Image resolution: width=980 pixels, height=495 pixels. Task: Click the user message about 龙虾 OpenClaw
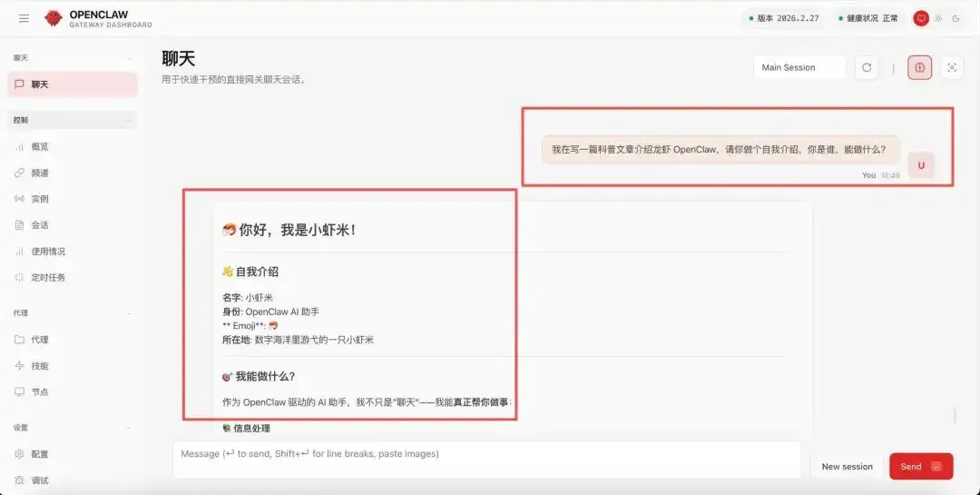click(x=720, y=150)
